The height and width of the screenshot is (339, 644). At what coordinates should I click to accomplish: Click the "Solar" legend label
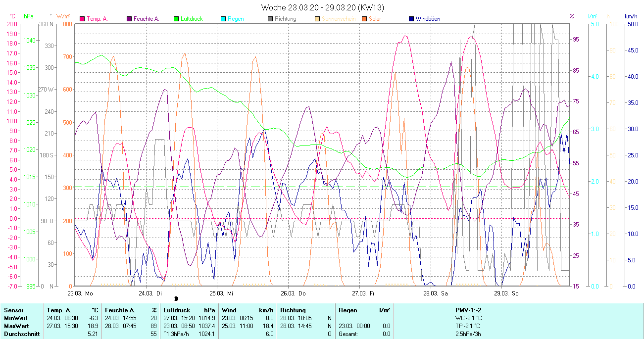(375, 19)
